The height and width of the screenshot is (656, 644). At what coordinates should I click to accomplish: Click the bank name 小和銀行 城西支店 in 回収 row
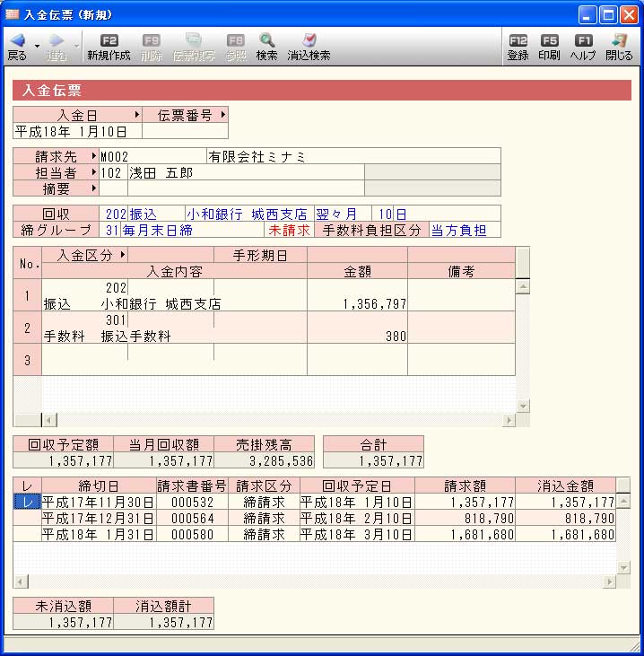247,214
